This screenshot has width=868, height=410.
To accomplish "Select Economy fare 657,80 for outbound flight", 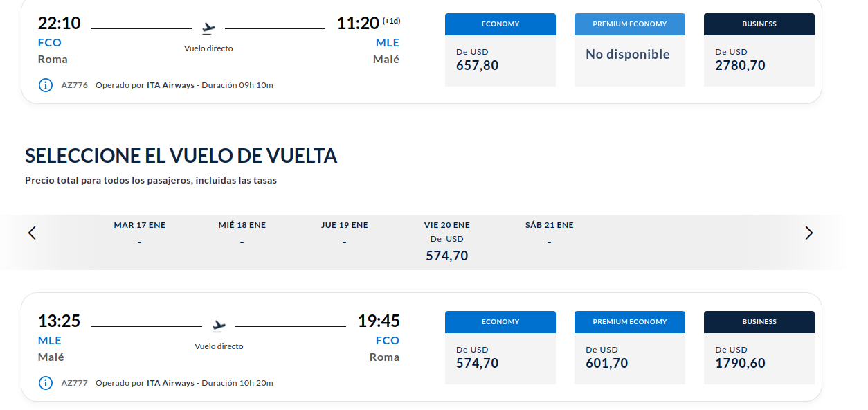I will point(500,50).
